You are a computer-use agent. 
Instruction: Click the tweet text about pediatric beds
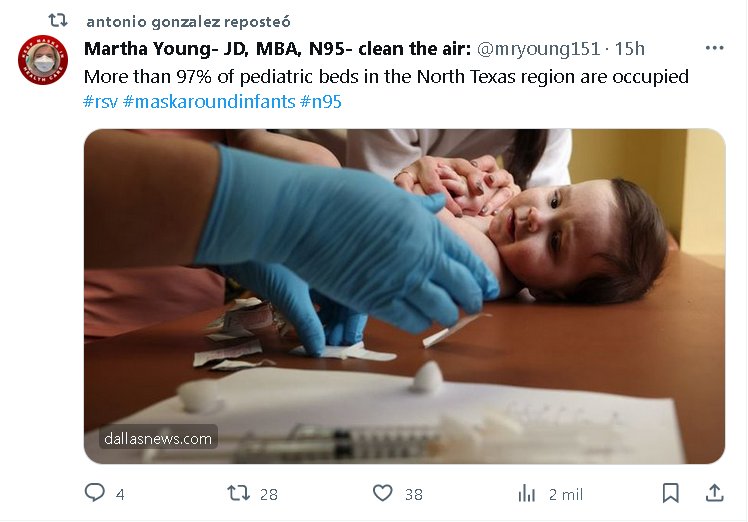point(386,76)
